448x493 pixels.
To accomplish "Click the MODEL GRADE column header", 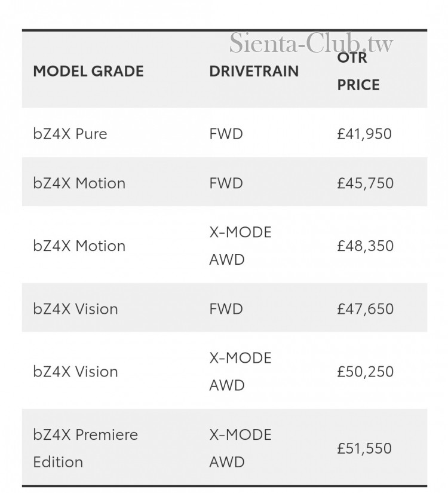I will [x=88, y=72].
